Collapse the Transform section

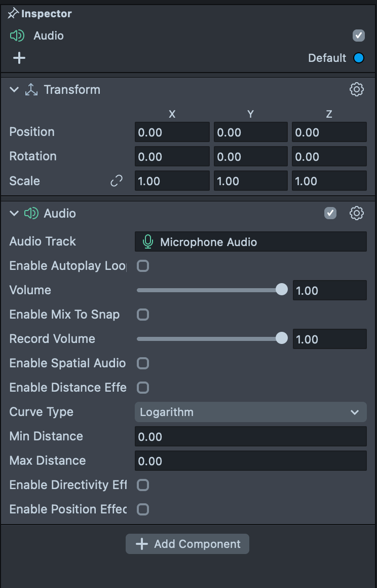pos(14,90)
